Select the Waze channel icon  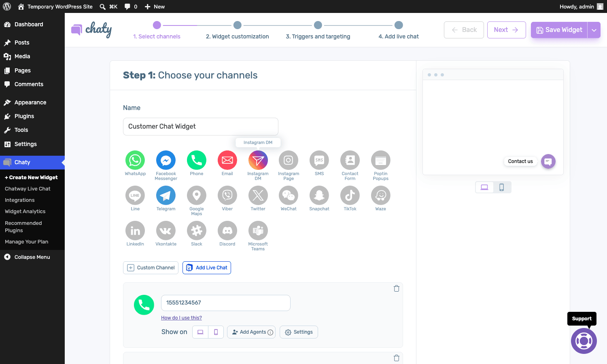click(x=381, y=196)
